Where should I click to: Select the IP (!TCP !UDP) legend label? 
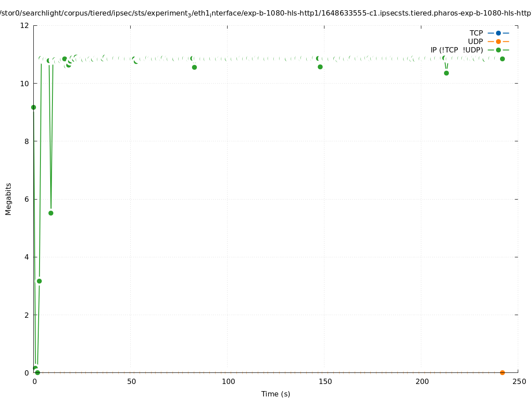456,50
